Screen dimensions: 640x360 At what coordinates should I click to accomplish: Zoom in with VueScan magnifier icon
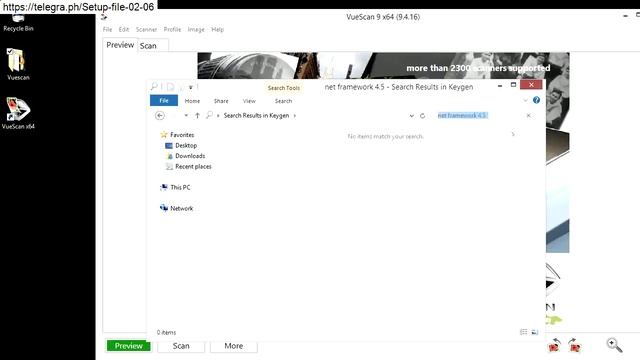click(614, 345)
